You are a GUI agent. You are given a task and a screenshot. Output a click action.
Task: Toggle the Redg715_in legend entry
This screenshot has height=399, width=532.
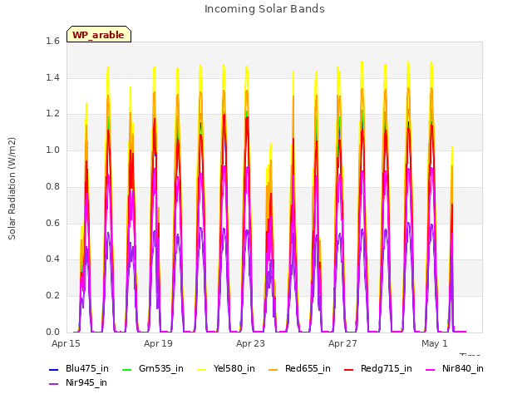(378, 369)
